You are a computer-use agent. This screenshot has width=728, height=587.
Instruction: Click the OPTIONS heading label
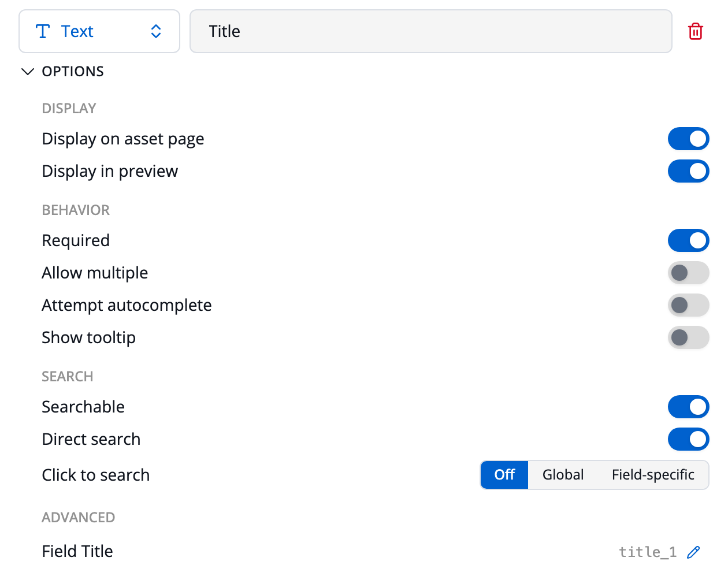coord(73,72)
